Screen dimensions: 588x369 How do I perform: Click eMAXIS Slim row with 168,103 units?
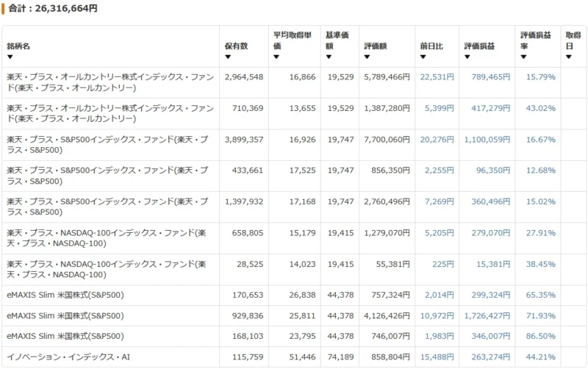tap(294, 336)
